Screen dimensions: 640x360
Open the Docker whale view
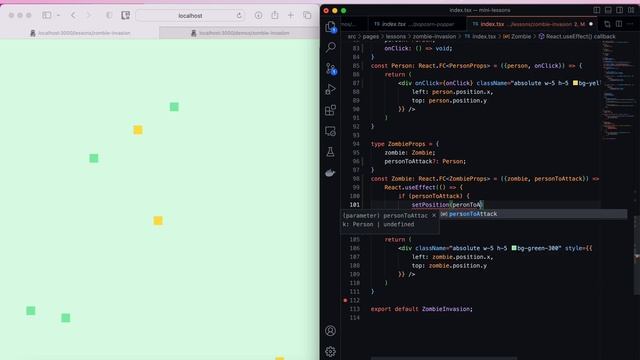point(331,173)
